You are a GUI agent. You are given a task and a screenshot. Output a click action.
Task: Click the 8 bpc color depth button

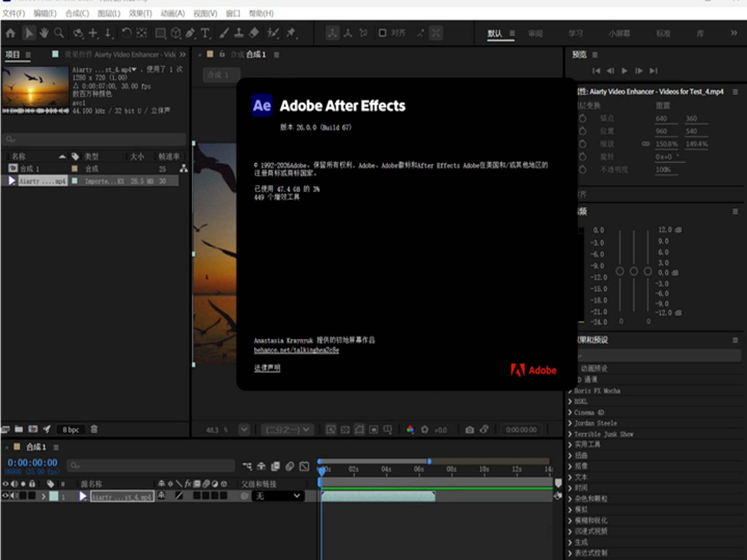pyautogui.click(x=71, y=430)
